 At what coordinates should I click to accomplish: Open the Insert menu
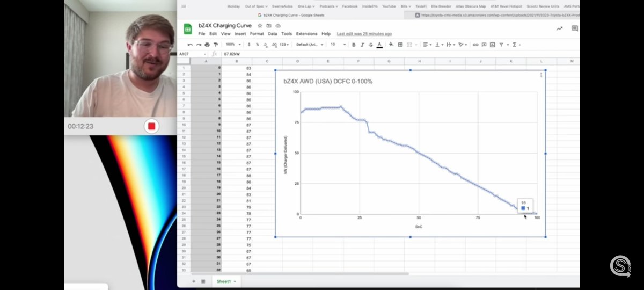(x=240, y=34)
